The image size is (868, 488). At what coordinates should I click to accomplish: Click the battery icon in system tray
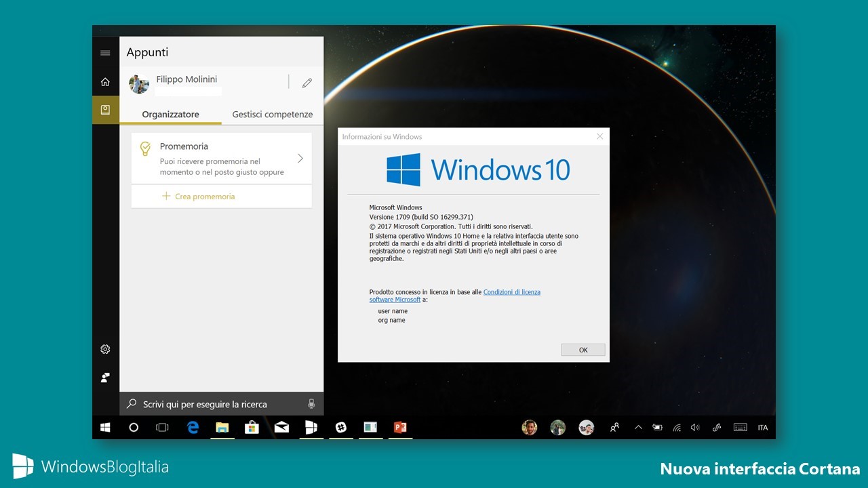[657, 428]
